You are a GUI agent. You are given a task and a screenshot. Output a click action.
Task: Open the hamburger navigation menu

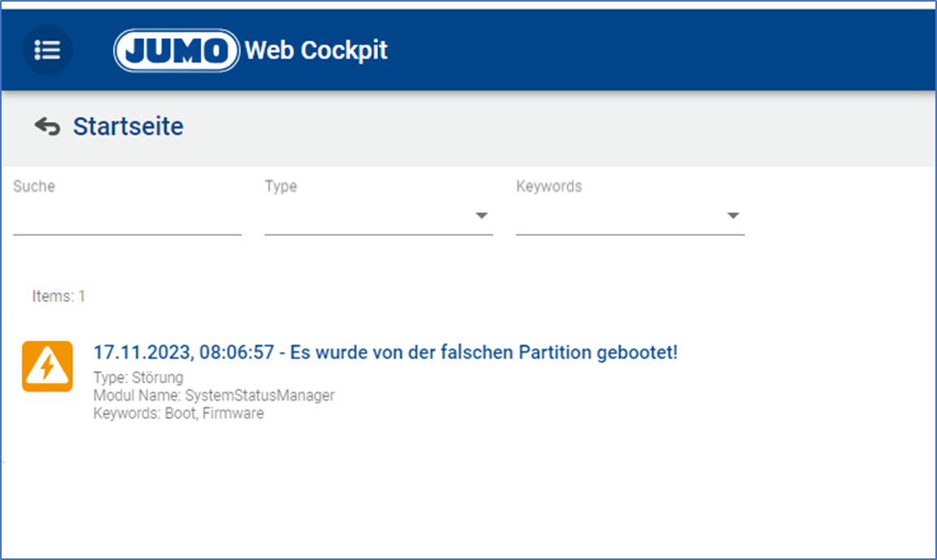(47, 50)
